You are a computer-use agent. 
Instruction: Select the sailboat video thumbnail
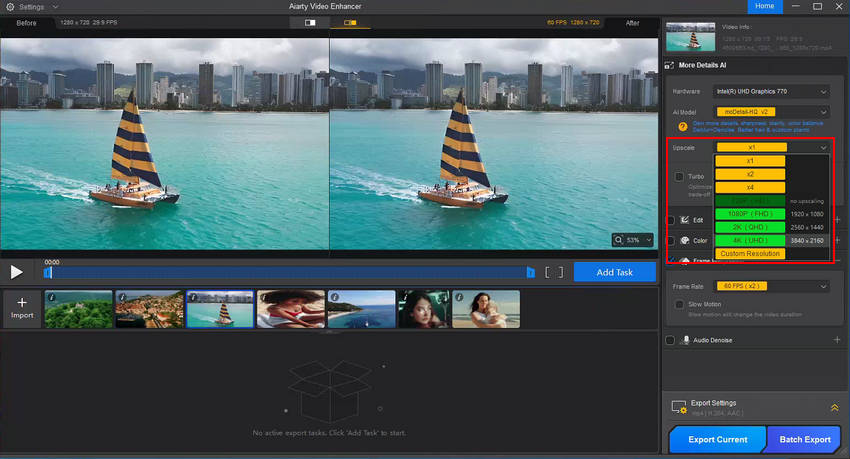(220, 309)
